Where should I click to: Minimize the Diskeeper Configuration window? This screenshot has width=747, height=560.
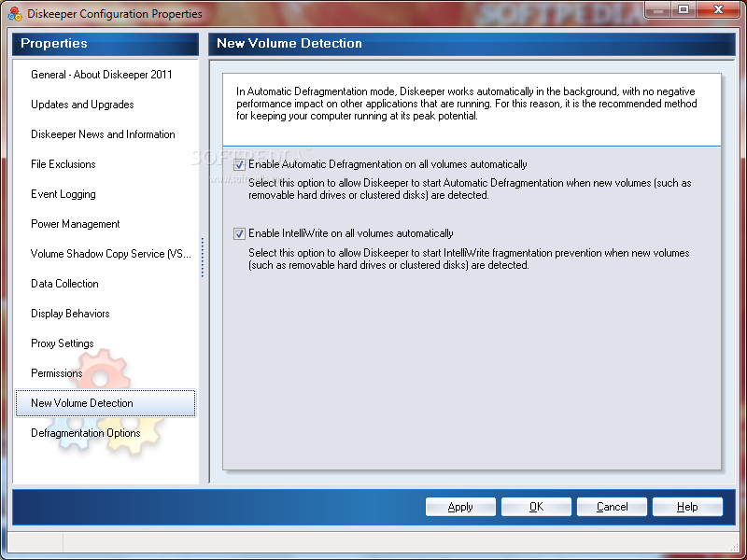[659, 10]
